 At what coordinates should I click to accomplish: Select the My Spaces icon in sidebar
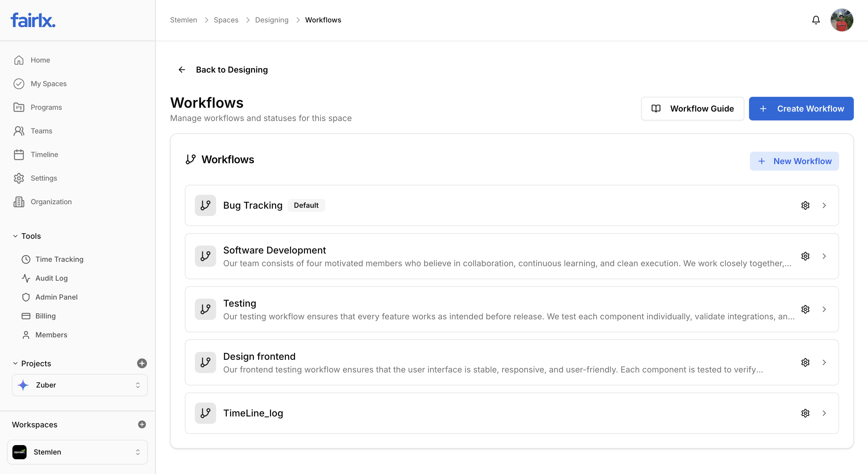click(19, 84)
